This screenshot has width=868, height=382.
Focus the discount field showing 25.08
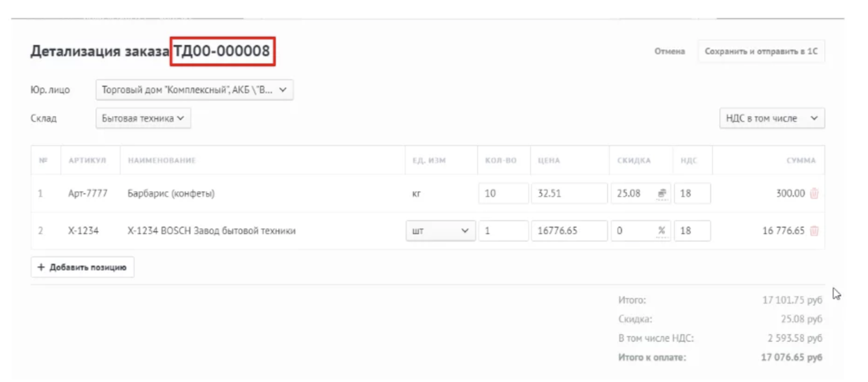[633, 194]
